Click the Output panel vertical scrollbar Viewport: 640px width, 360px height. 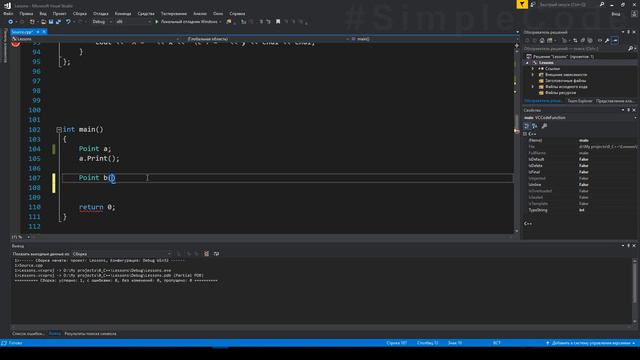coord(635,291)
